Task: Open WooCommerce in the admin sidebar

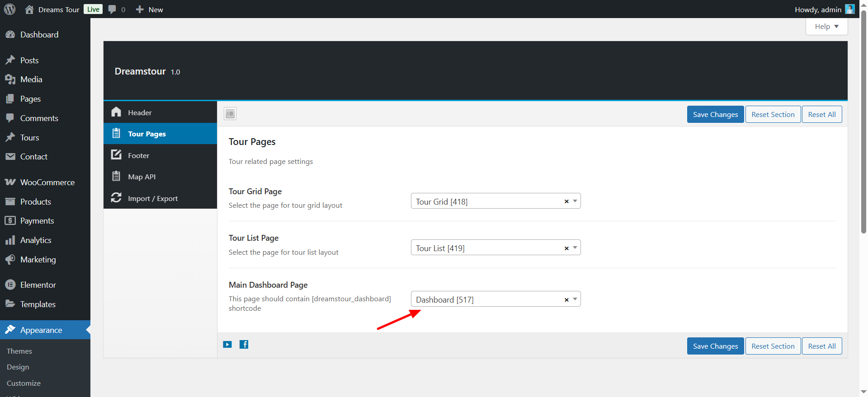Action: 47,182
